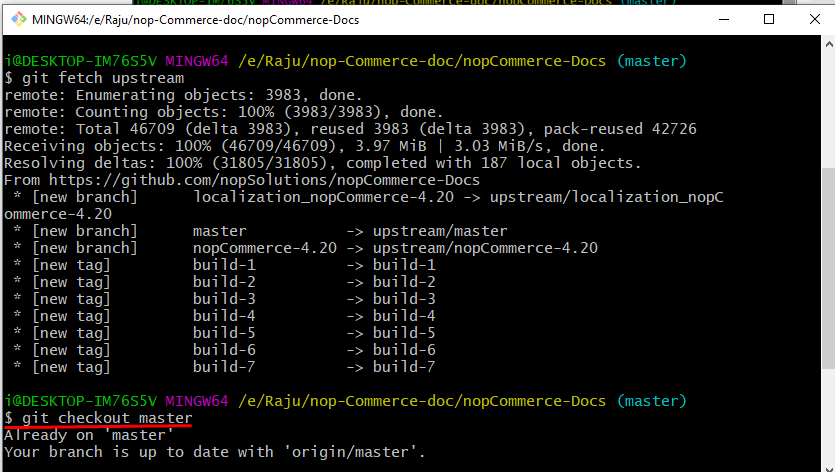Image resolution: width=835 pixels, height=472 pixels.
Task: Click the scrollbar track above the thumb
Action: 829,109
